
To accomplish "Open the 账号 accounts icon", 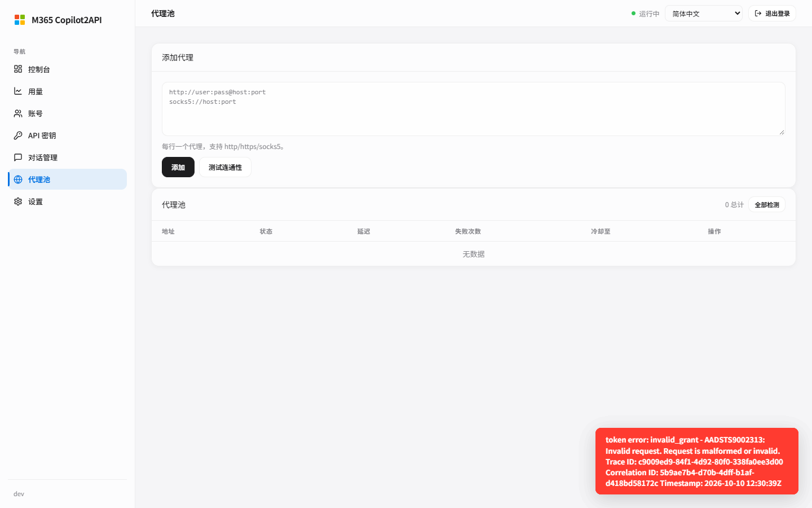I will (18, 113).
